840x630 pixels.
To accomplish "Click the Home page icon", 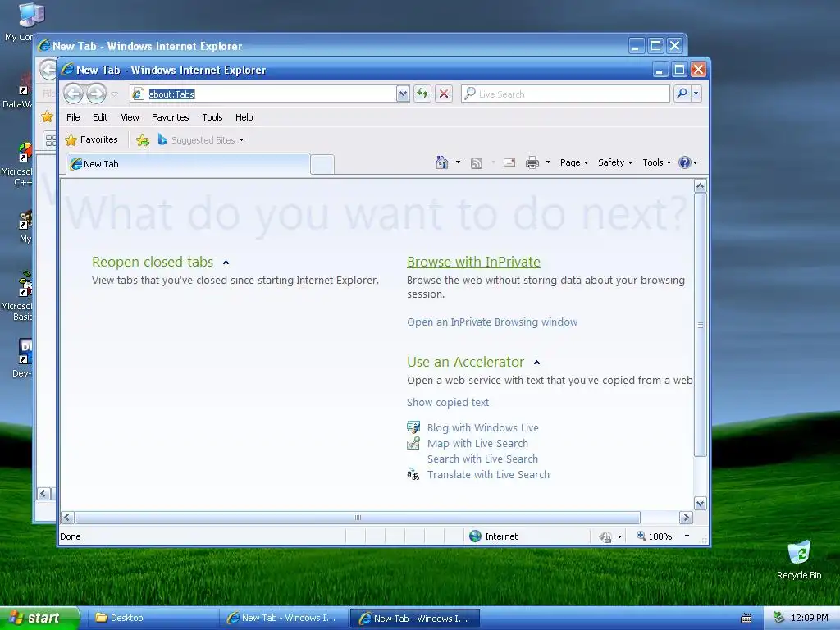I will (442, 162).
